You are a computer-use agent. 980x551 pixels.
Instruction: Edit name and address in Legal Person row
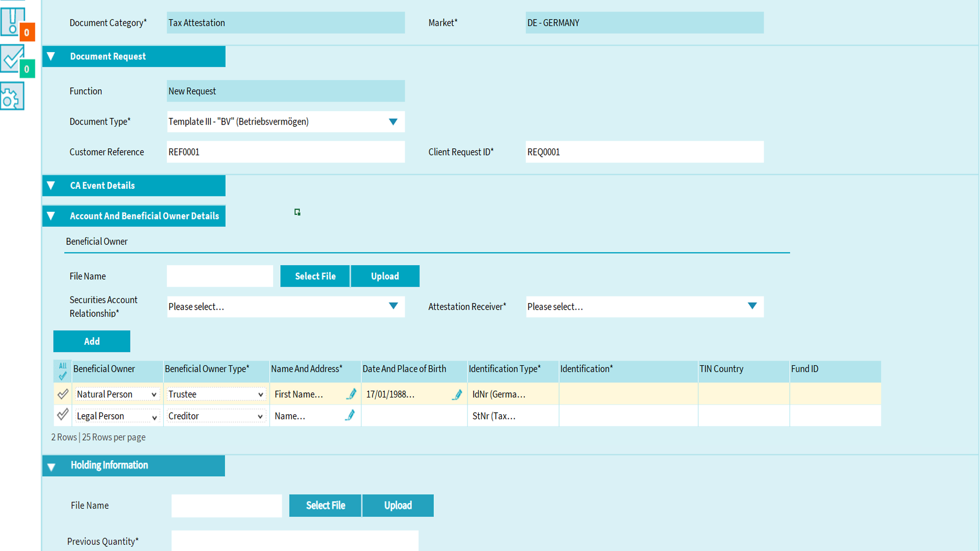tap(350, 415)
